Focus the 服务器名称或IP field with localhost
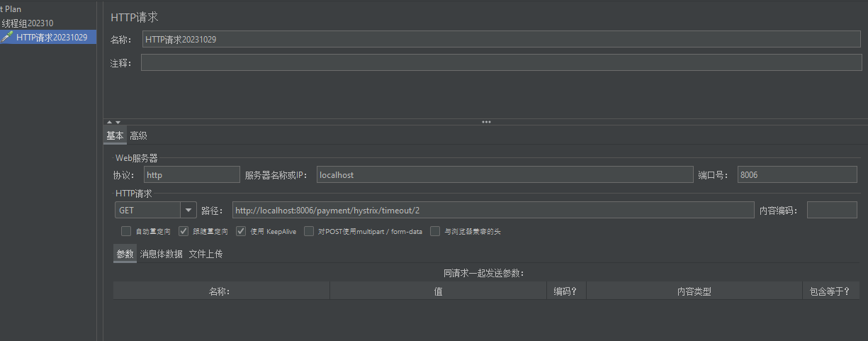This screenshot has height=341, width=868. pos(504,174)
